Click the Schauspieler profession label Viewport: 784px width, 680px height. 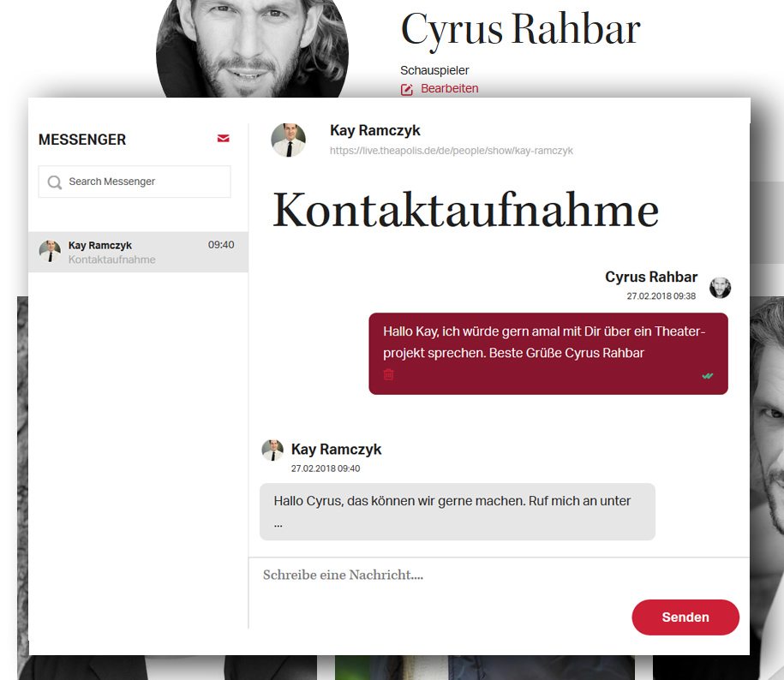(x=434, y=70)
